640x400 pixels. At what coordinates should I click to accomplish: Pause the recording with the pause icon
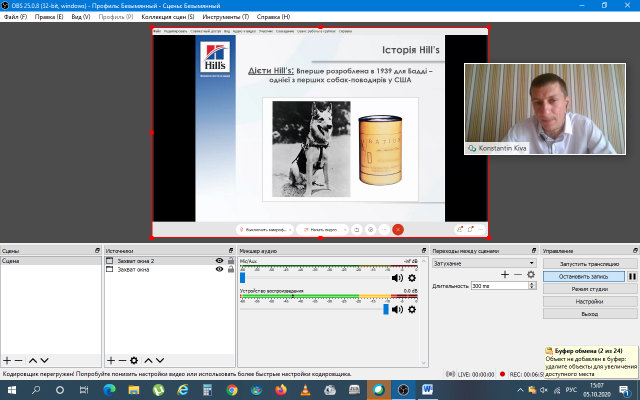632,276
